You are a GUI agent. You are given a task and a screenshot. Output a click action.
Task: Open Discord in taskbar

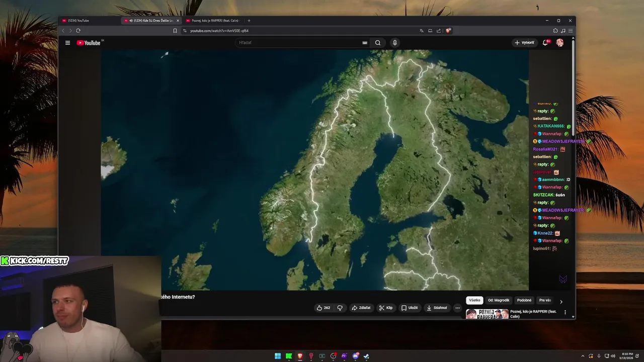point(355,356)
